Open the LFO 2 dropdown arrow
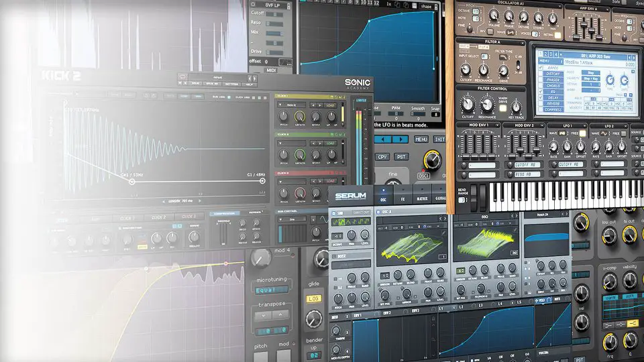The height and width of the screenshot is (362, 644). click(x=625, y=126)
